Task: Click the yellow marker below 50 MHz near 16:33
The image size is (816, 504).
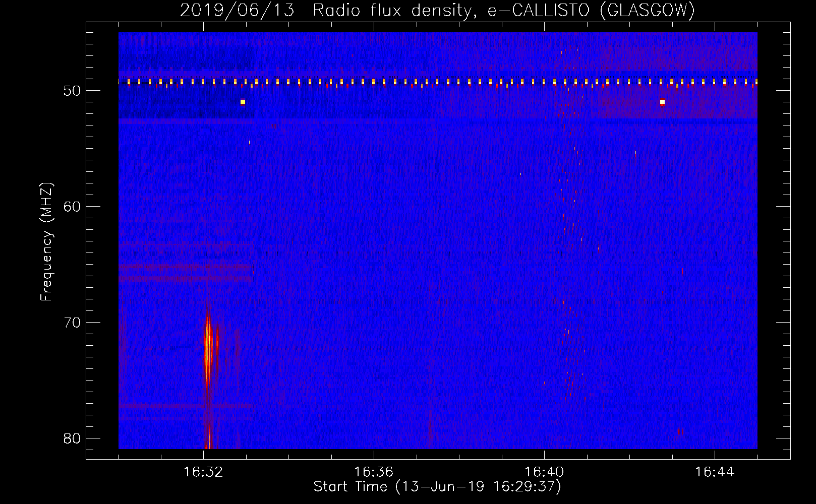Action: click(243, 102)
